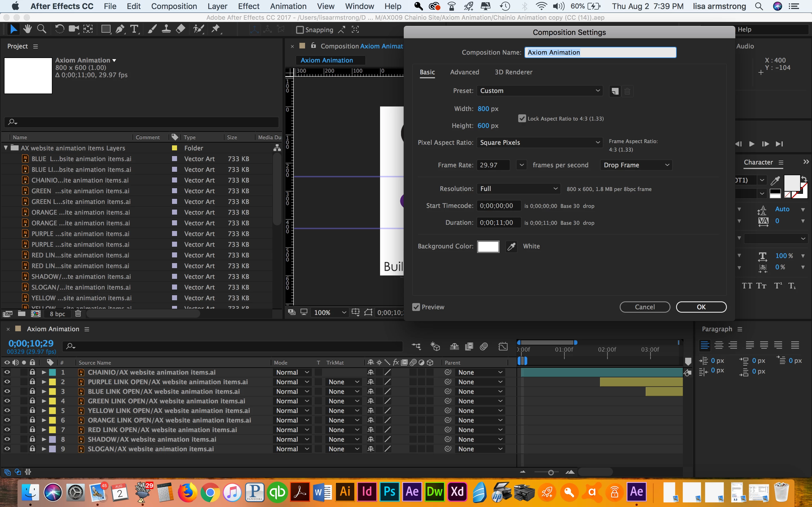Screen dimensions: 812x507
Task: Click the save preset icon beside Preset
Action: (x=615, y=91)
